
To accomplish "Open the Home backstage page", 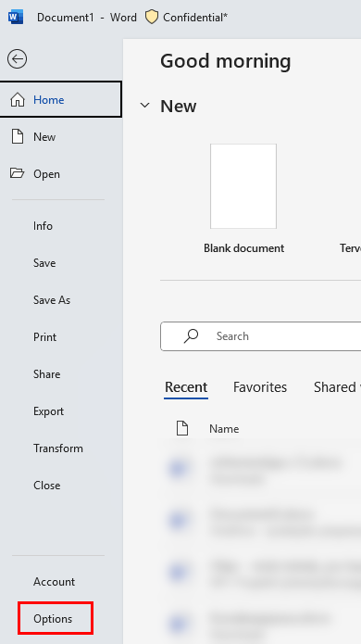I will point(61,99).
